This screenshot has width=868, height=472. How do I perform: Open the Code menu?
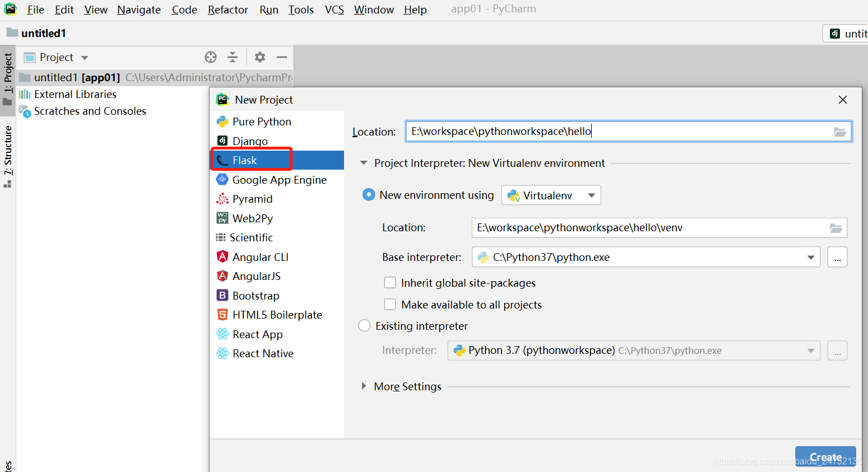[184, 10]
